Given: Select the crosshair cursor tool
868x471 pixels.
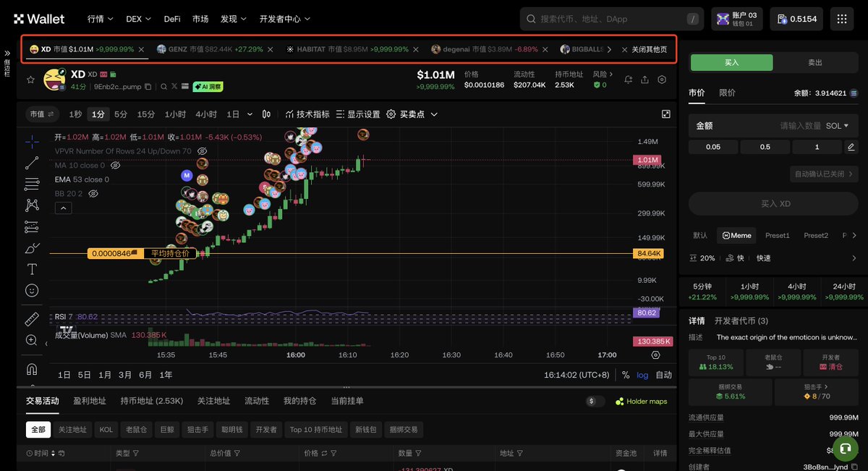Looking at the screenshot, I should point(32,141).
